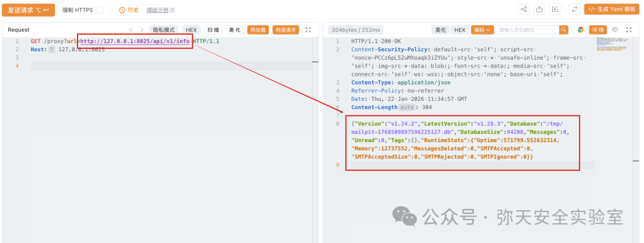644x243 pixels.
Task: Click the help icon after 爆破示例
Action: pos(172,10)
